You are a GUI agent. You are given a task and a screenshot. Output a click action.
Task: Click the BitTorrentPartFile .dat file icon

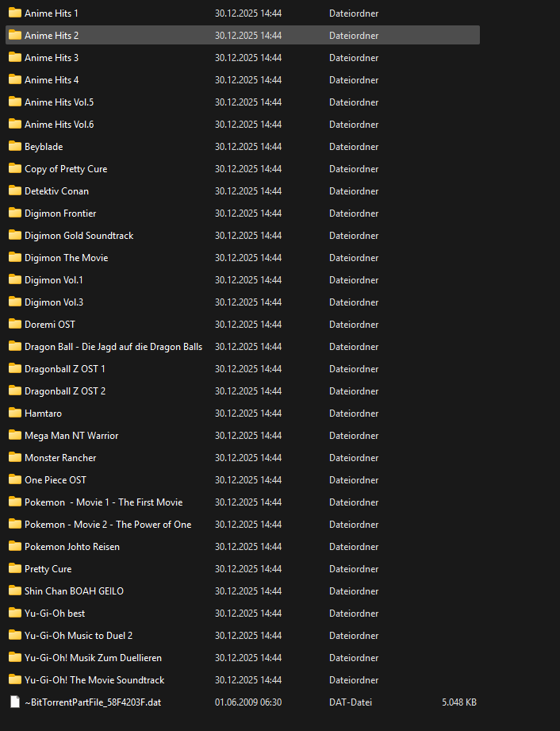point(15,702)
